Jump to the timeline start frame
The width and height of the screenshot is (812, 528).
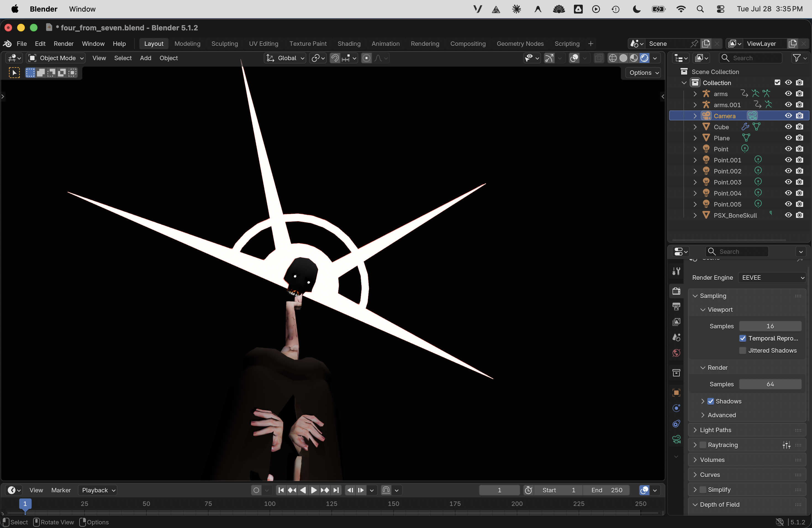coord(281,490)
